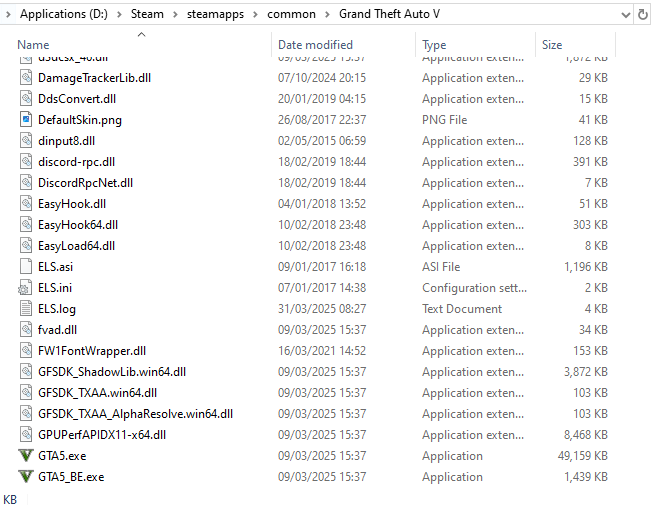Click the 1,196 KB size of ELS.asi

click(x=586, y=267)
